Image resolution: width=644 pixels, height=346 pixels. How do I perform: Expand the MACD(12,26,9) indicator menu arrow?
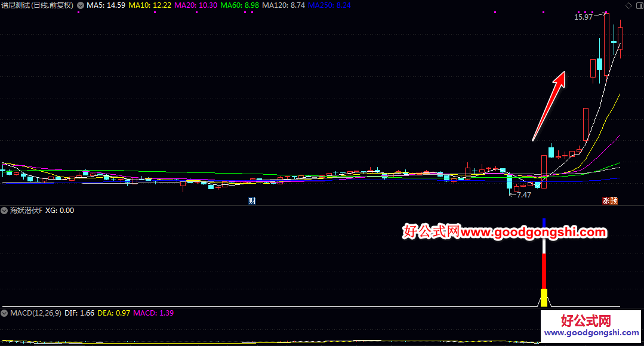[x=4, y=313]
